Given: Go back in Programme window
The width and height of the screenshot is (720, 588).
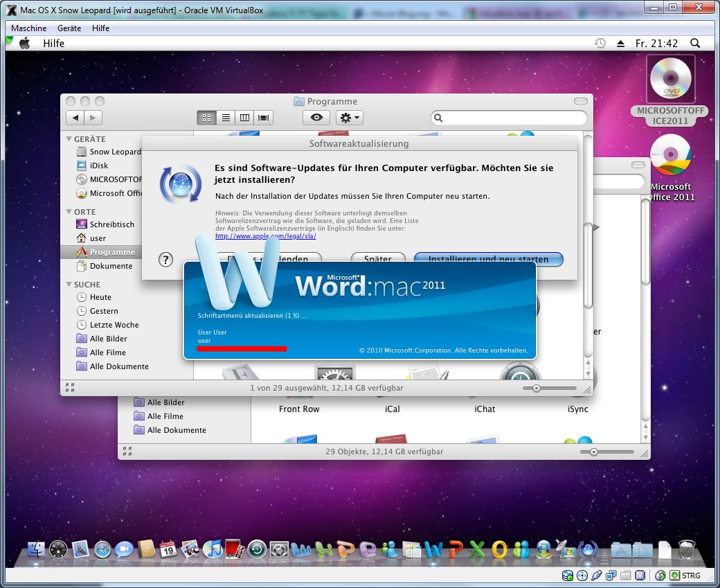Looking at the screenshot, I should click(75, 118).
